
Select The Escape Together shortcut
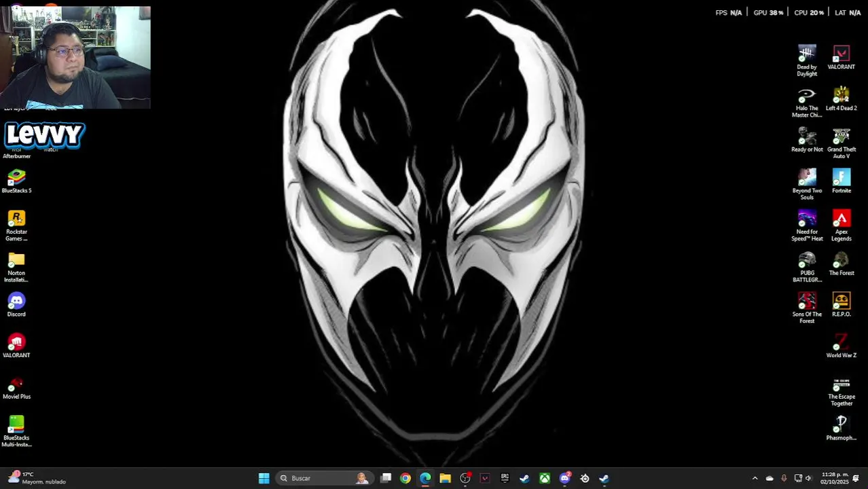[x=842, y=391]
